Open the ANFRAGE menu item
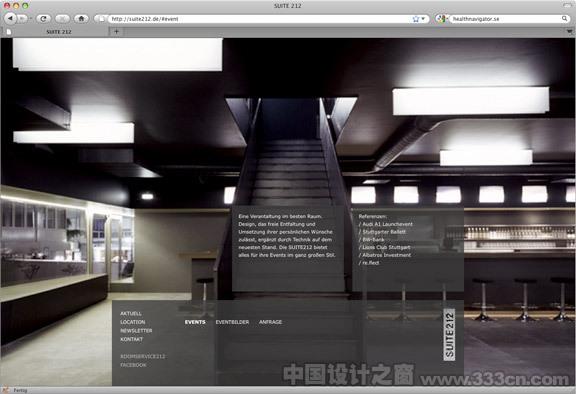 (270, 322)
